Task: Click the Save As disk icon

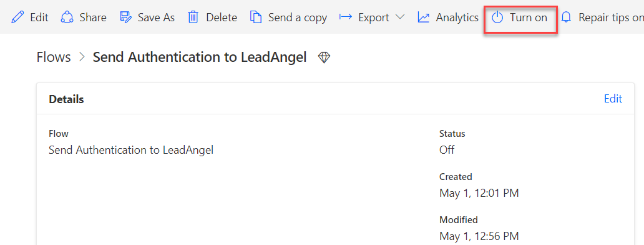Action: click(x=125, y=17)
